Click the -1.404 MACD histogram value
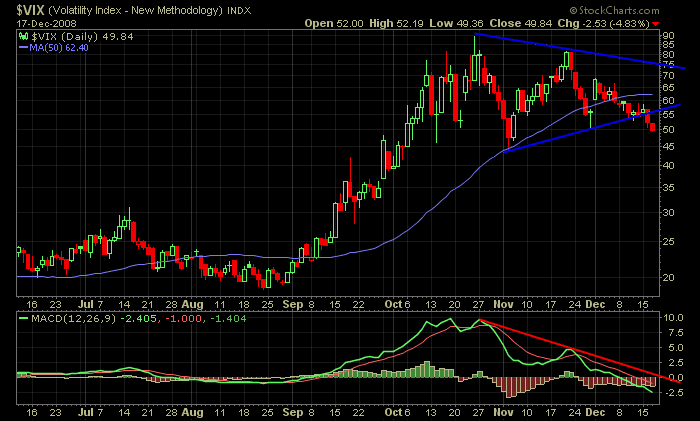Screen dimensions: 700x421 click(x=228, y=319)
